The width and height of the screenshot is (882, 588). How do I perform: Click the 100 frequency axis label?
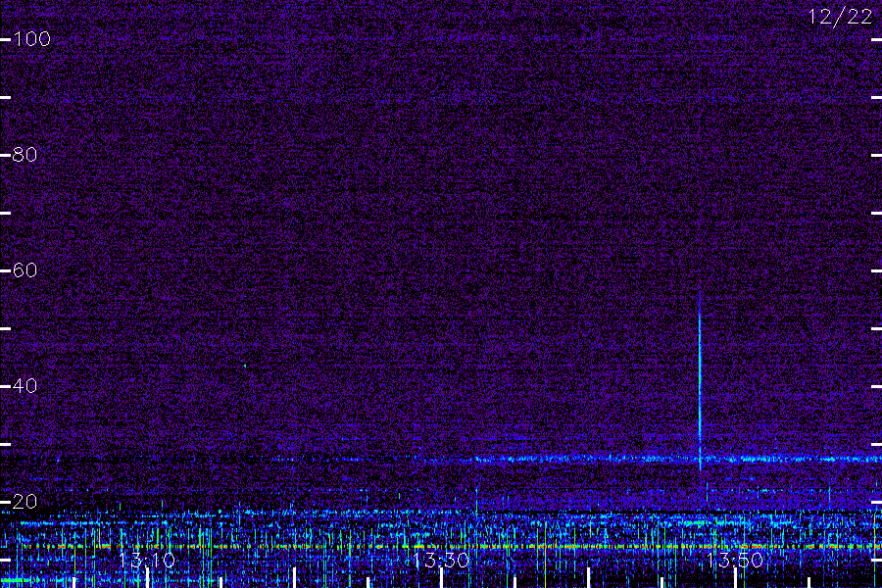(x=32, y=39)
